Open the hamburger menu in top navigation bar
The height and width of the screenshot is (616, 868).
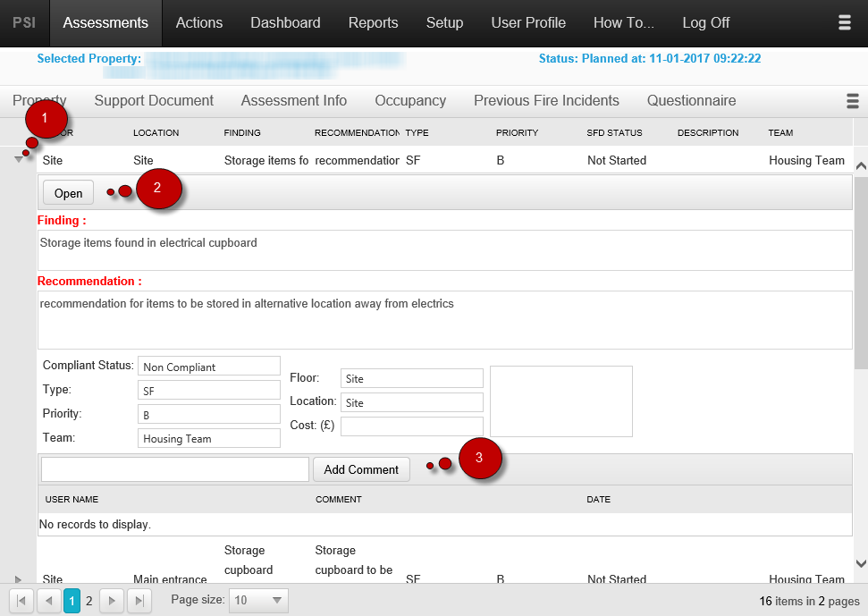tap(844, 22)
